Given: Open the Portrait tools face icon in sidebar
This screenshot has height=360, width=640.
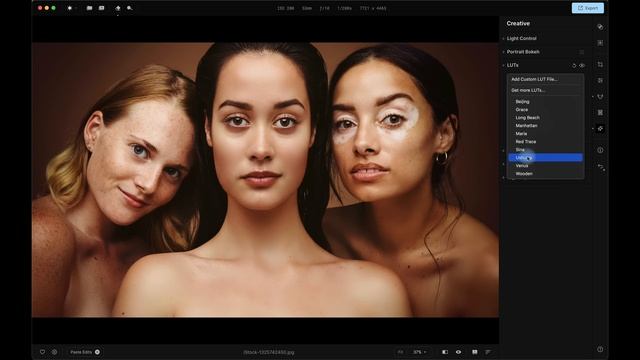Looking at the screenshot, I should pos(600,97).
